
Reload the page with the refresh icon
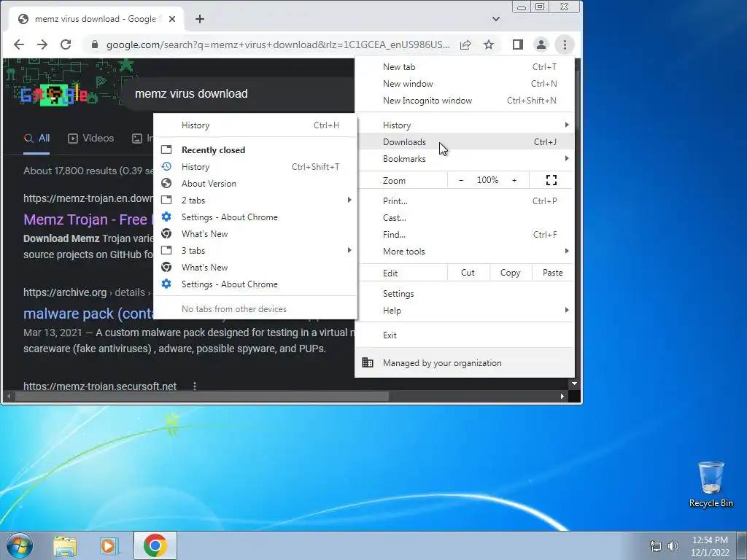coord(66,44)
